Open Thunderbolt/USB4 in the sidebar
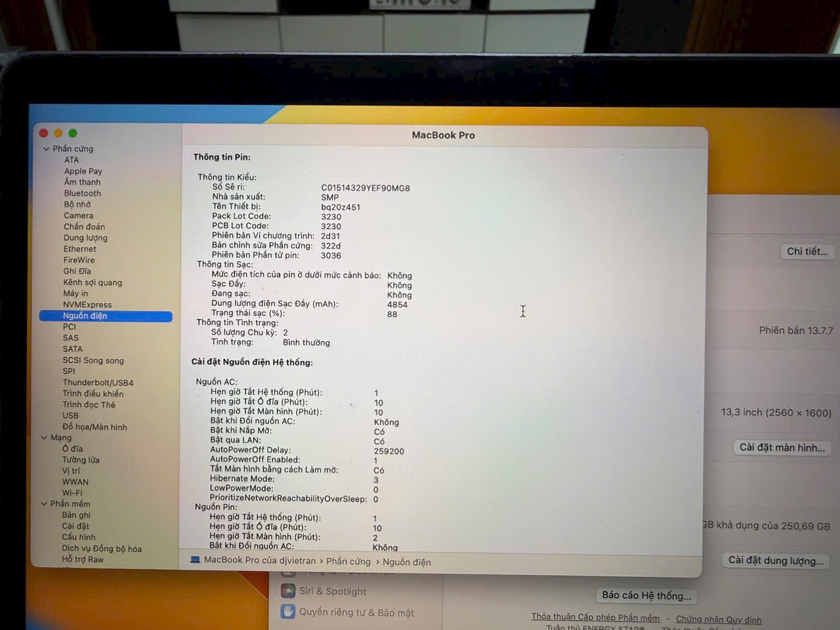Screen dimensions: 840x630 [x=98, y=383]
